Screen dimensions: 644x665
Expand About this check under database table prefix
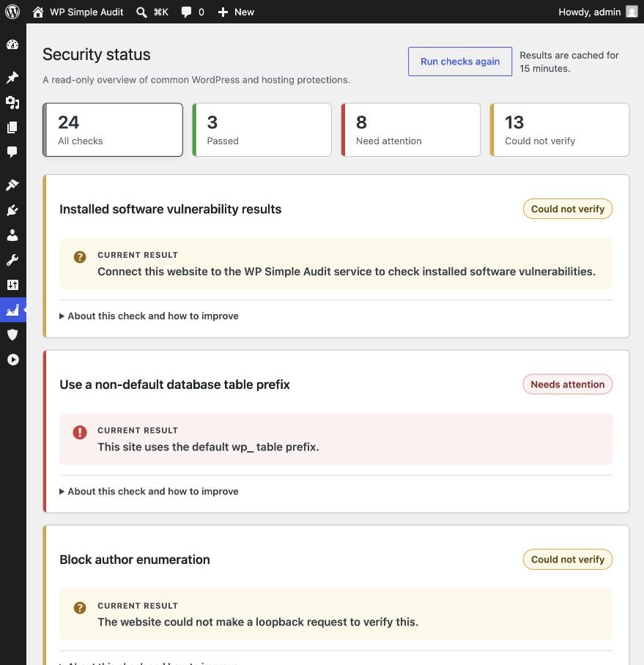(x=149, y=491)
